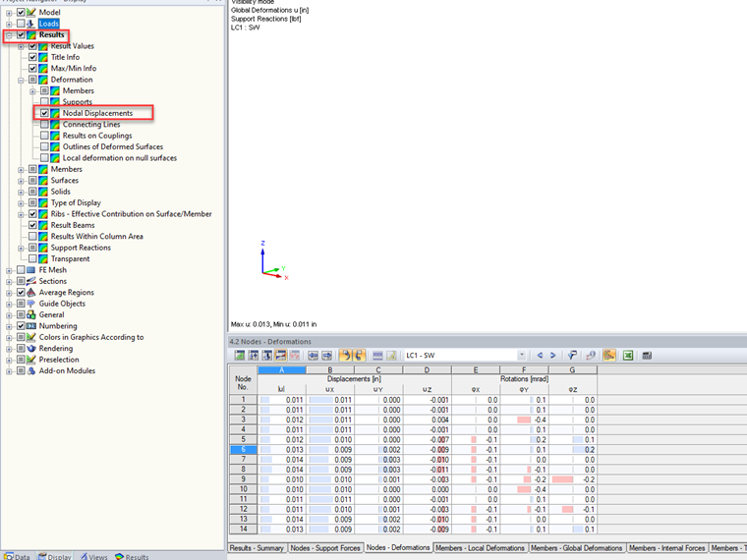Click the Loads arrow icon in navigator

pyautogui.click(x=31, y=24)
